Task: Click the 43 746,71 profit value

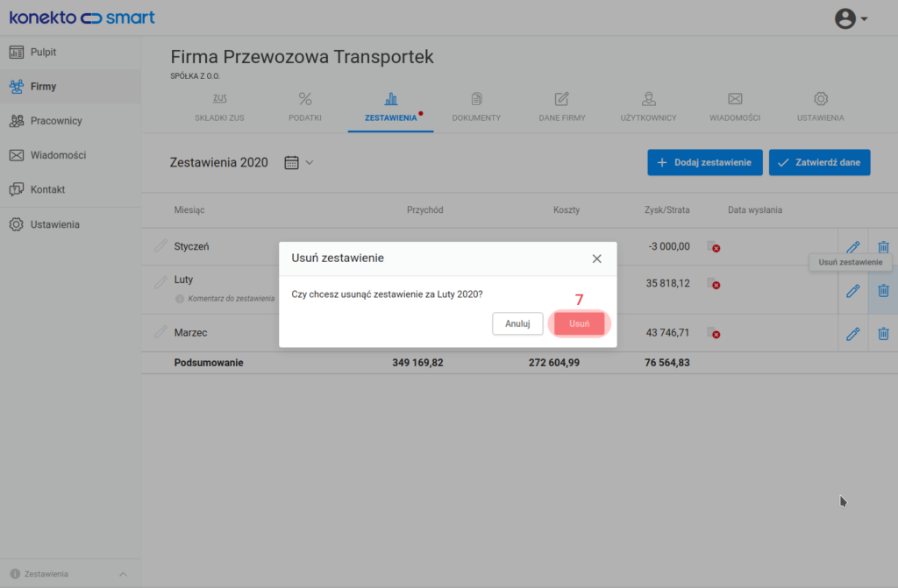Action: coord(667,333)
